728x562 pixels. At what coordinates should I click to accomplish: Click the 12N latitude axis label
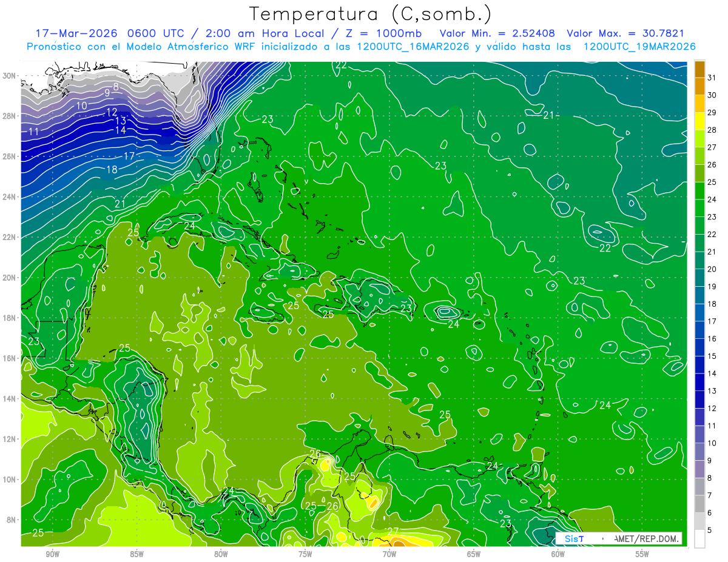tap(9, 439)
